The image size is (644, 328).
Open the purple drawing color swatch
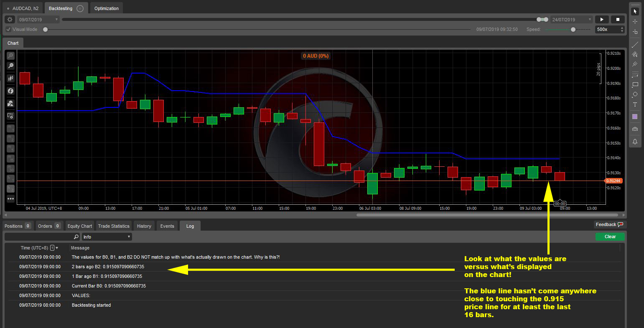[x=635, y=117]
